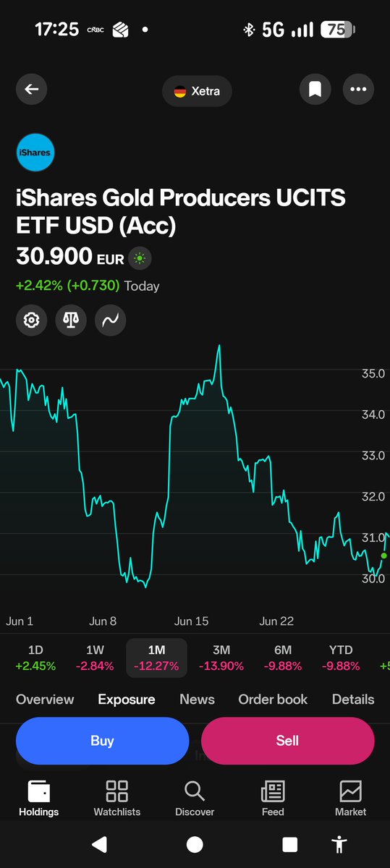
Task: Switch to the Exposure tab
Action: pos(127,699)
